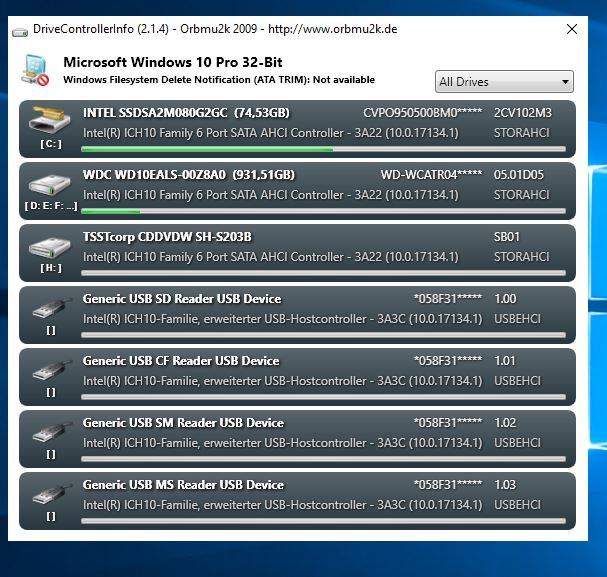The image size is (607, 577).
Task: Click the STORAHCI driver of the WDC drive
Action: pos(521,195)
